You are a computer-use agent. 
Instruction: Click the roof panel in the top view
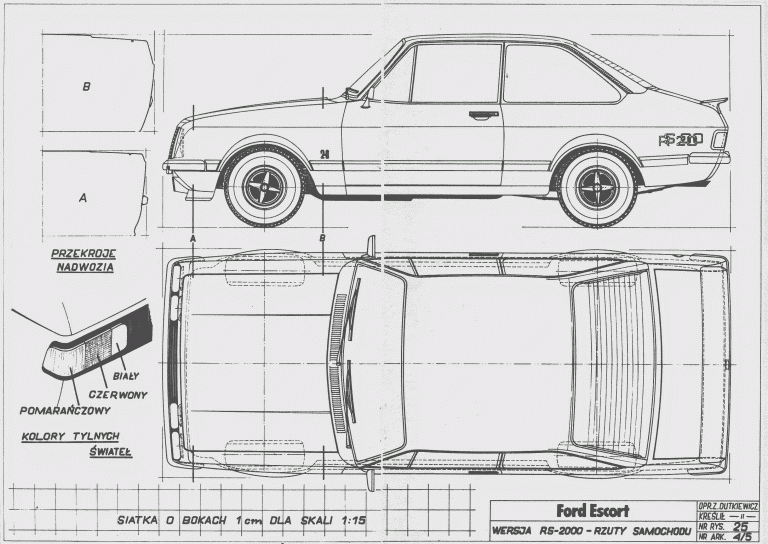click(x=487, y=364)
